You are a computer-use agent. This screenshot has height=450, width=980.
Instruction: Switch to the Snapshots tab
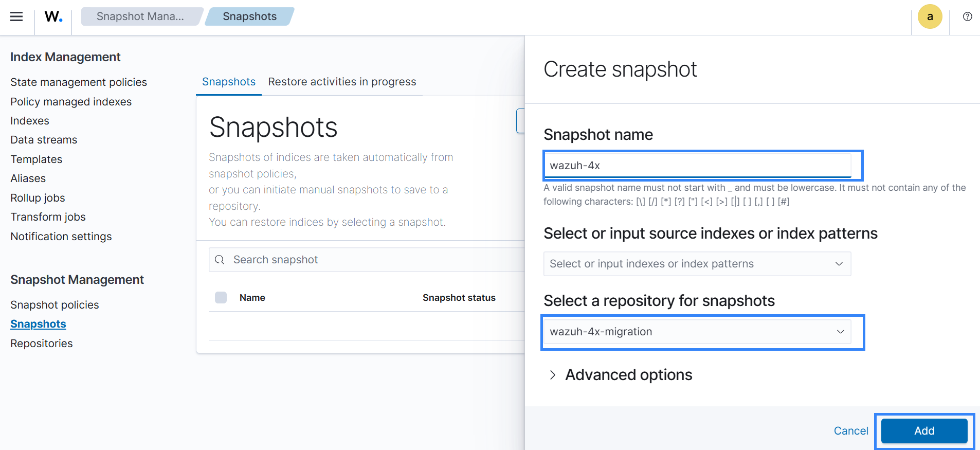point(229,82)
